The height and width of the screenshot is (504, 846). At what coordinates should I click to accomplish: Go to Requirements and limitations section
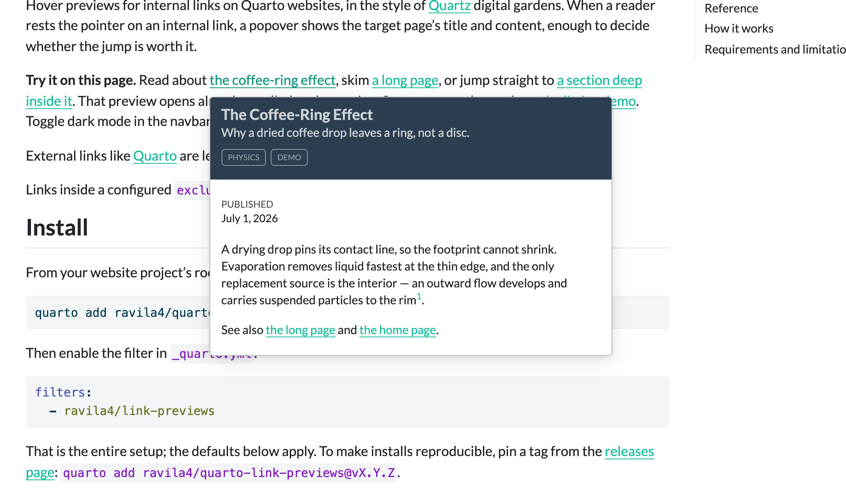775,49
